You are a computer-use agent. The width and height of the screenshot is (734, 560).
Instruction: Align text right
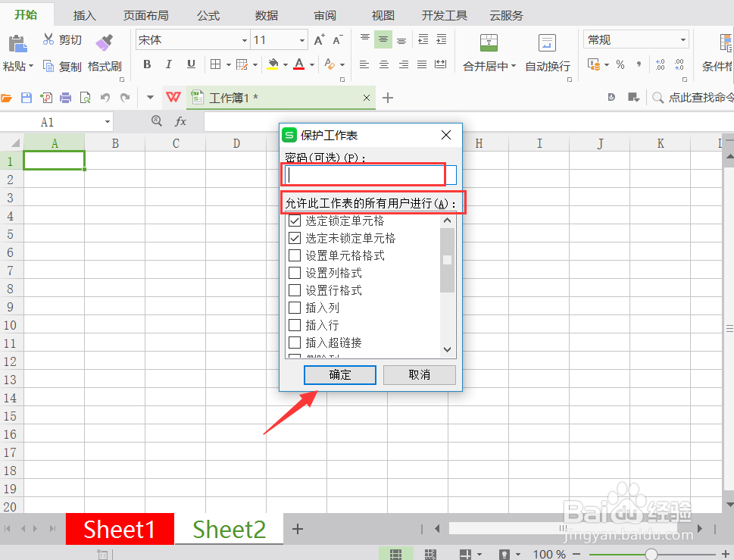click(x=404, y=64)
